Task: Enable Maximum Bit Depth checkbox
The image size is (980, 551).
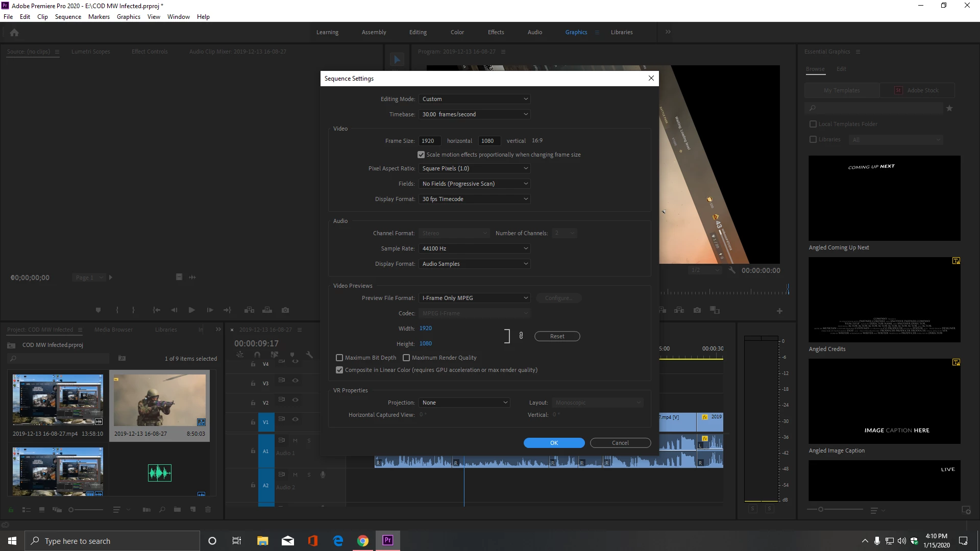Action: tap(339, 358)
